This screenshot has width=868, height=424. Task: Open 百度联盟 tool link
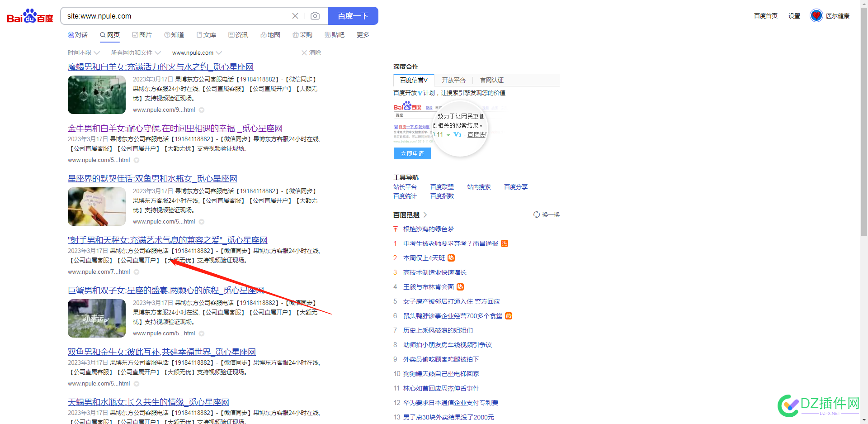pos(442,187)
